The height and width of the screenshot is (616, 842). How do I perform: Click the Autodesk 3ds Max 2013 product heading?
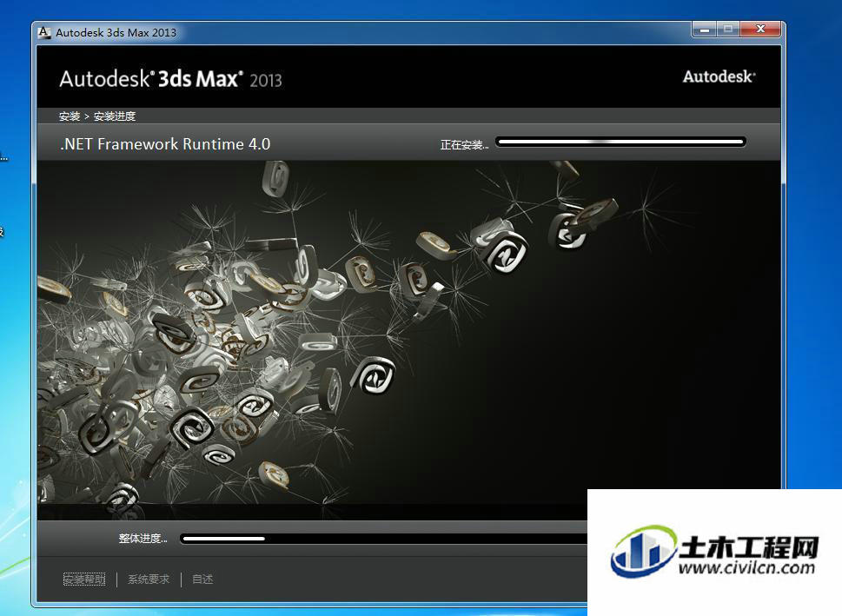tap(171, 79)
